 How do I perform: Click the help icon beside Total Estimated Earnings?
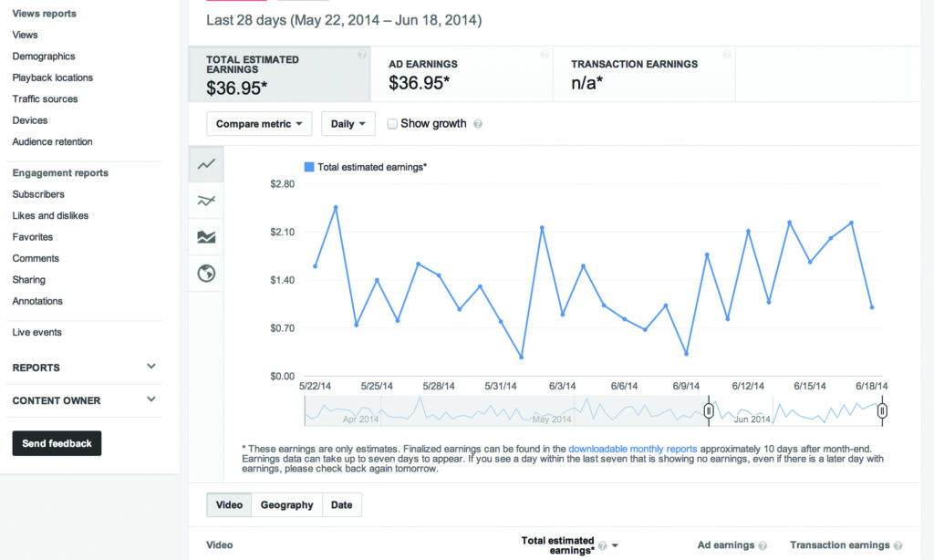361,54
